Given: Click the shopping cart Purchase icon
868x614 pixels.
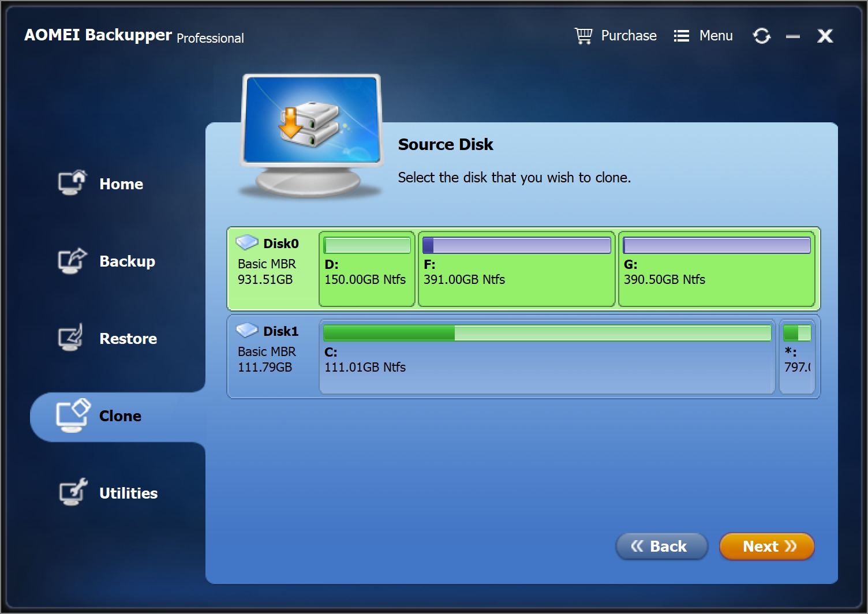Looking at the screenshot, I should coord(583,36).
